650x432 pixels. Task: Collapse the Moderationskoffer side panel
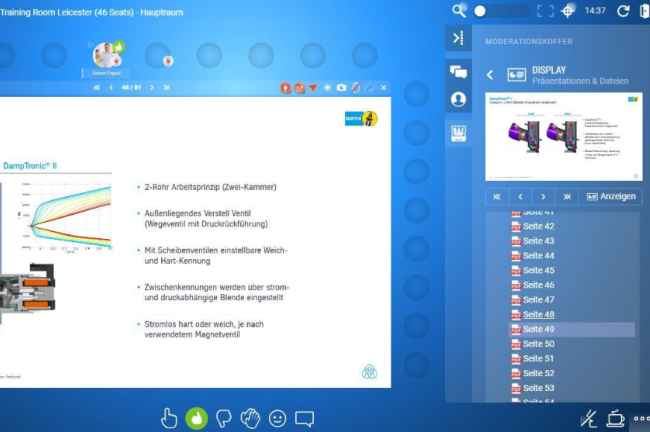coord(459,39)
